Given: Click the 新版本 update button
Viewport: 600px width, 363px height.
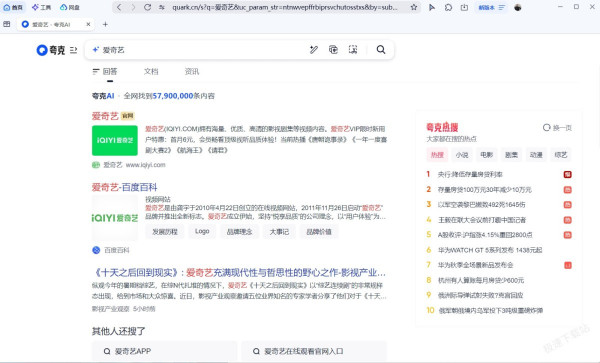Looking at the screenshot, I should 492,7.
